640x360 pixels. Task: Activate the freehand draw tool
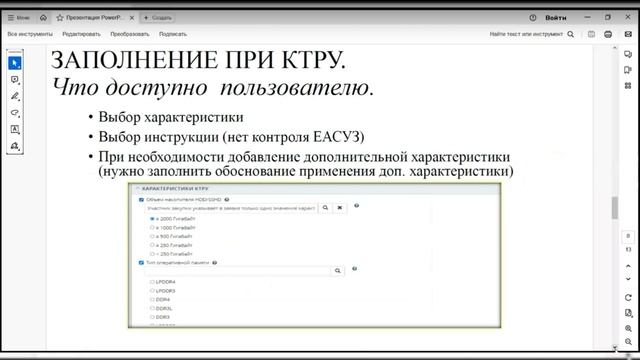[15, 113]
